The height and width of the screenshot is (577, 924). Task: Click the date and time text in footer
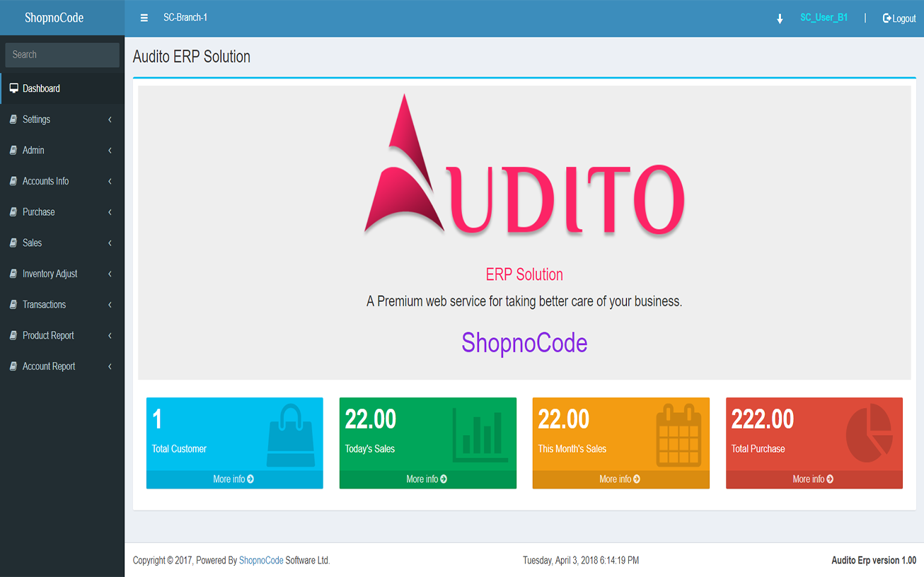click(x=581, y=561)
